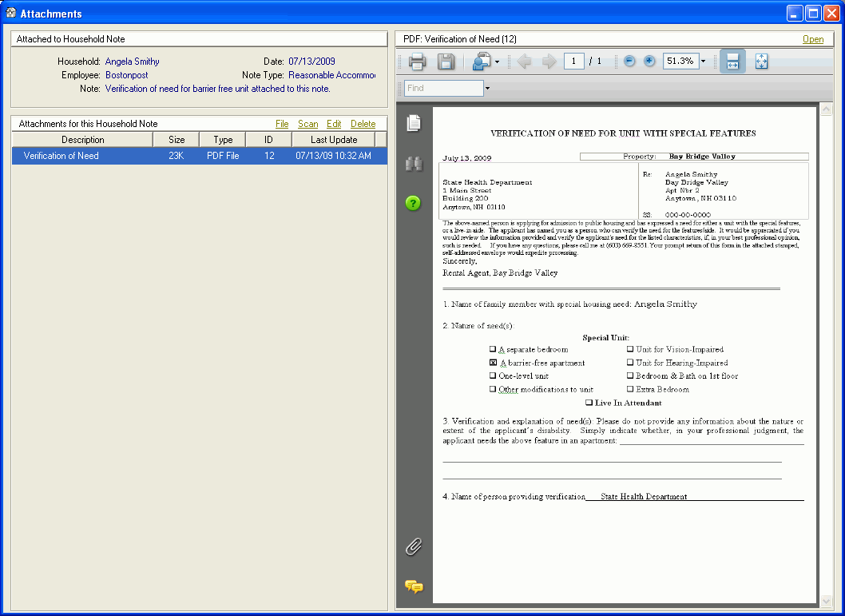Select the Verification of Need row
This screenshot has width=845, height=616.
(x=198, y=156)
